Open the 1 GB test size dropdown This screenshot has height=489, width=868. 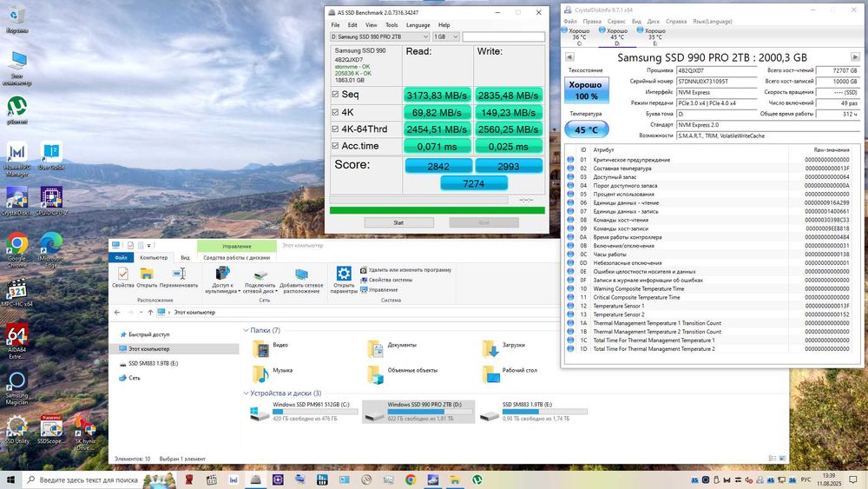(x=446, y=36)
